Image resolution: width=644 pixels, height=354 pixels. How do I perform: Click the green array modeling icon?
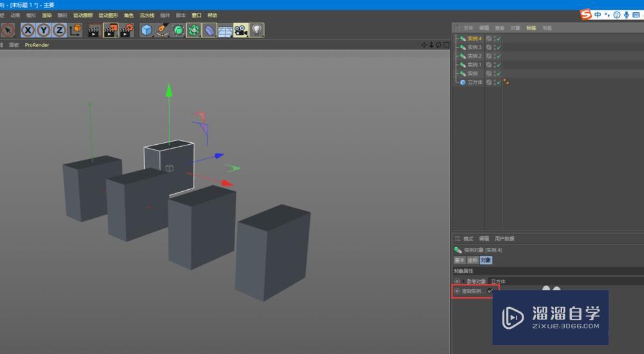[x=194, y=30]
